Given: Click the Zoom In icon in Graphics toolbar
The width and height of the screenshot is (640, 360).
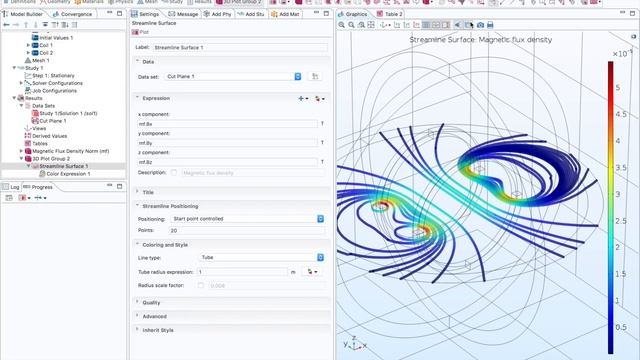Looking at the screenshot, I should pyautogui.click(x=341, y=25).
